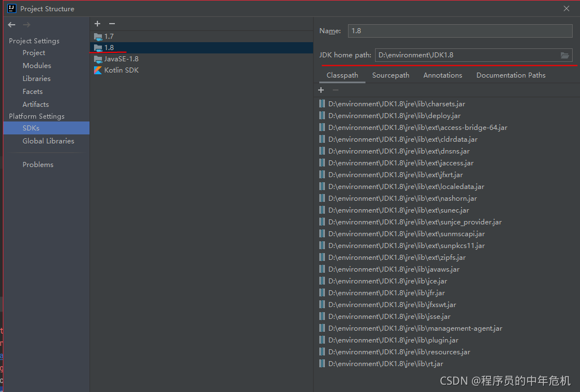Select the 1.7 SDK in the list

point(202,37)
